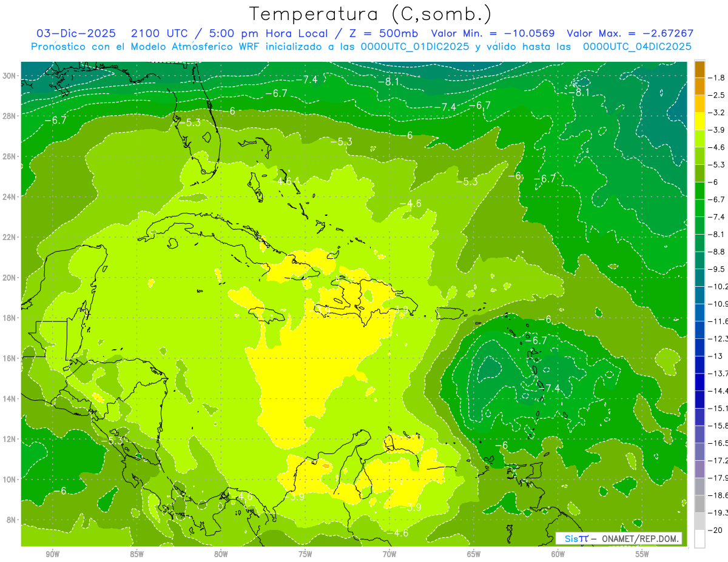The height and width of the screenshot is (562, 728).
Task: Click the "22N" latitude axis label
Action: tap(10, 237)
